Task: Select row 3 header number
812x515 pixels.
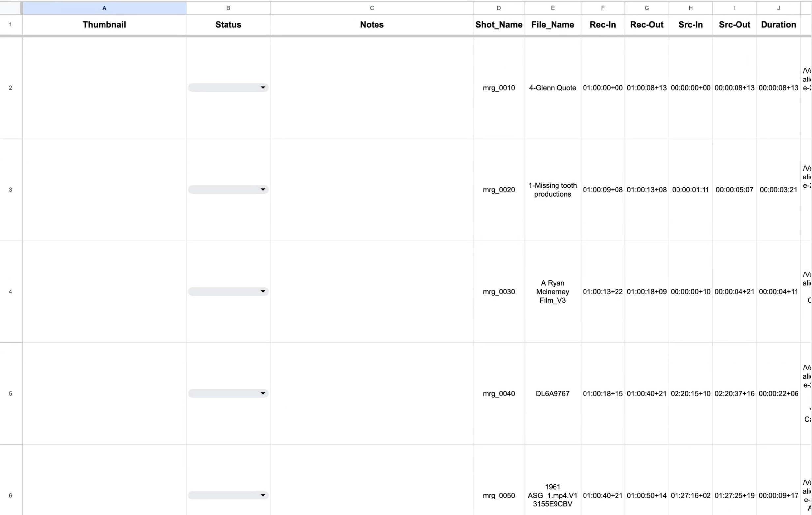Action: (10, 190)
